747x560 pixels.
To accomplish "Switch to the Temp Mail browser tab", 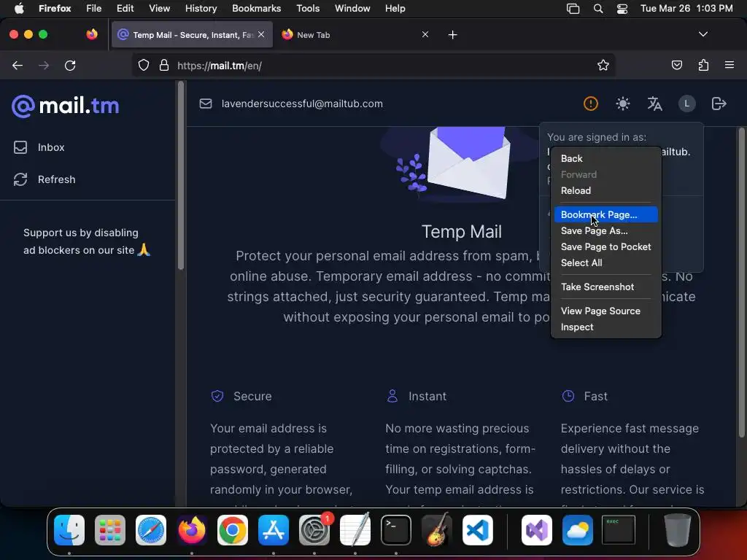I will point(192,35).
